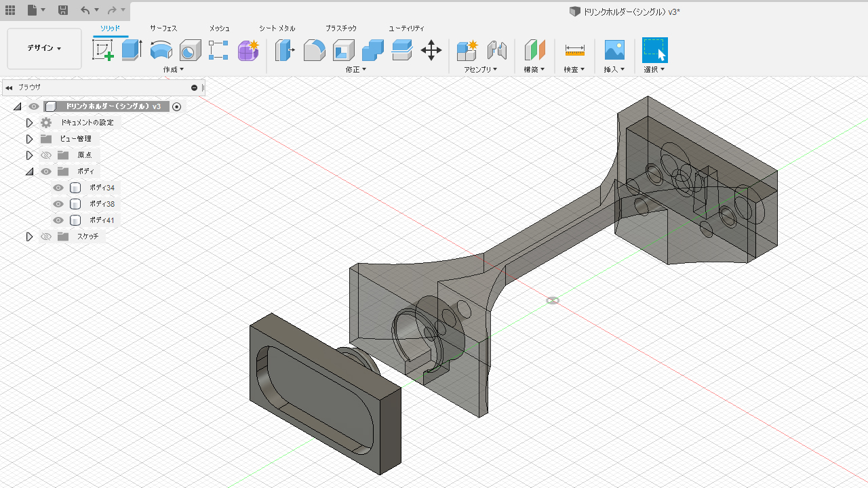Open the デザイン workspace dropdown
Viewport: 868px width, 488px height.
44,49
